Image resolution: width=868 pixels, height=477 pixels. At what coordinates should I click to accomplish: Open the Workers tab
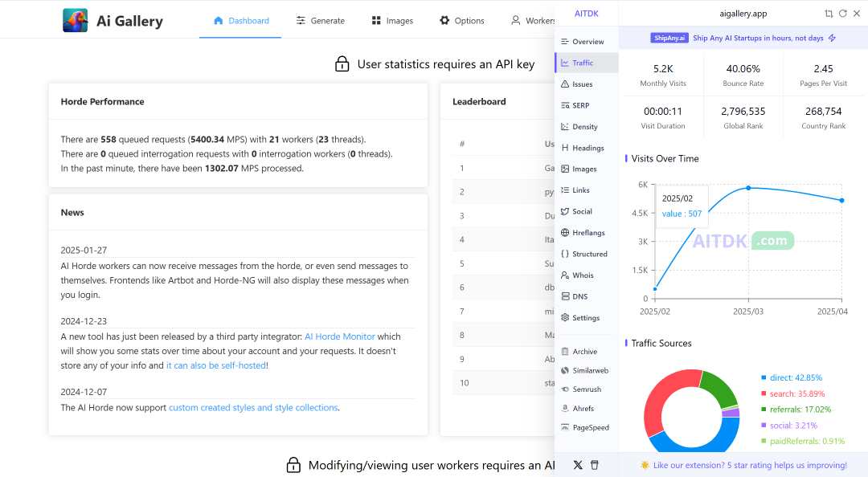coord(533,20)
